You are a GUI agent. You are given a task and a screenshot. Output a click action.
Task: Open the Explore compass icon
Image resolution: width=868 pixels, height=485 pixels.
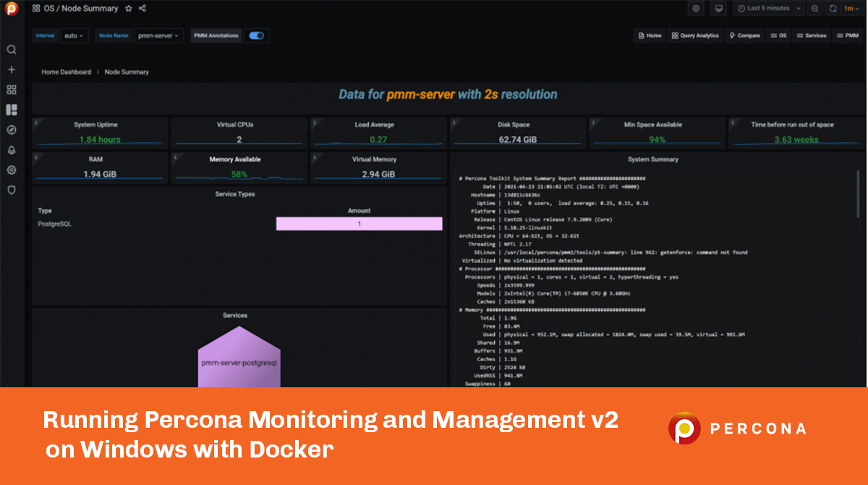point(12,130)
